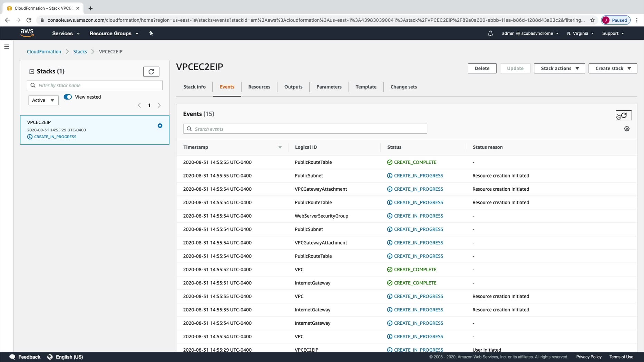Viewport: 644px width, 362px height.
Task: Open the Privacy Policy link
Action: [589, 357]
